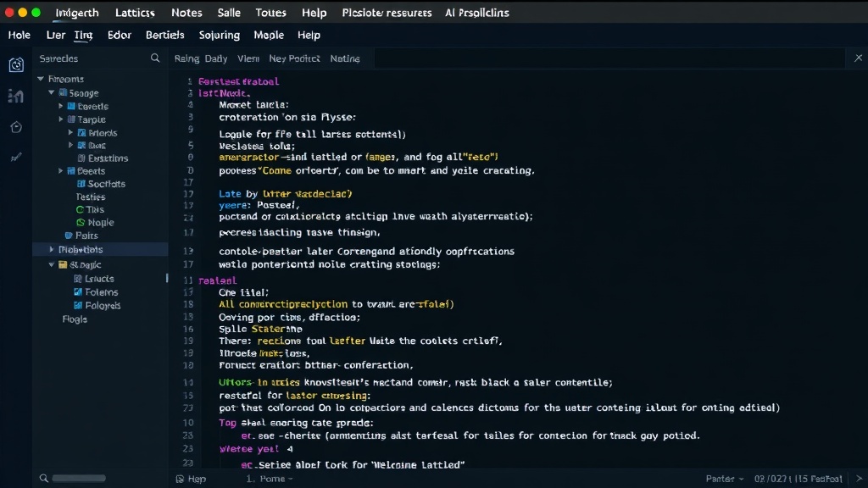This screenshot has width=868, height=488.
Task: Switch to the Vlem tab
Action: pos(248,58)
